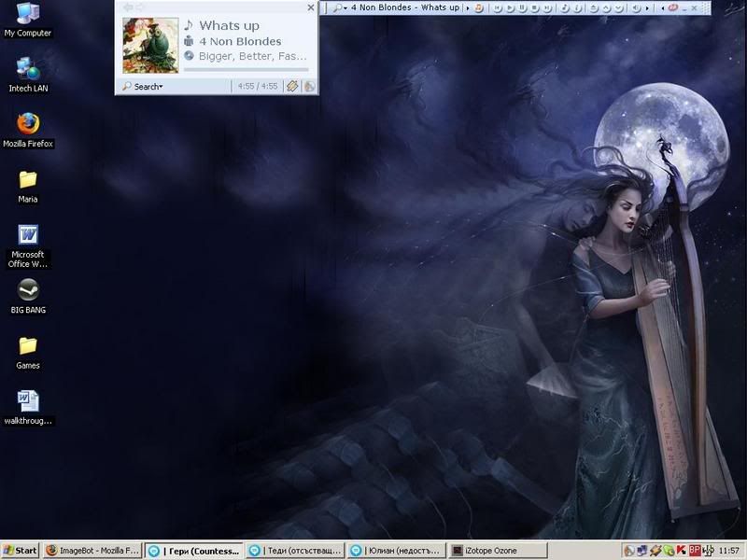Switch to the Гери (Countess...) chat window

point(194,551)
